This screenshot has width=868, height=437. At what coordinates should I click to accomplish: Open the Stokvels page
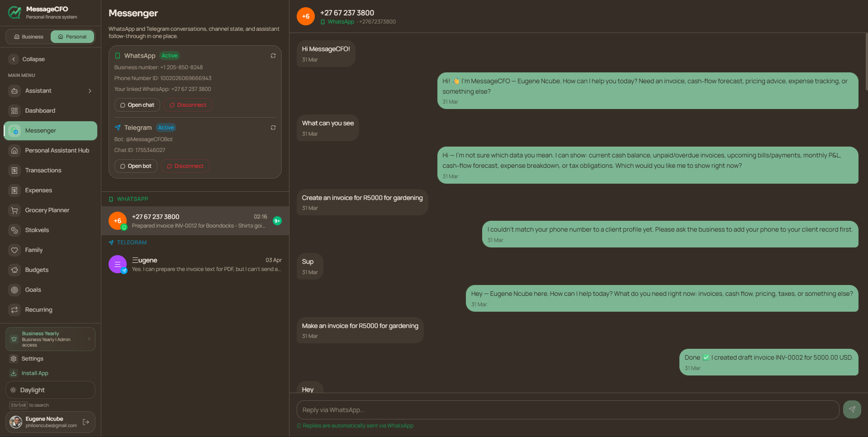[x=37, y=230]
